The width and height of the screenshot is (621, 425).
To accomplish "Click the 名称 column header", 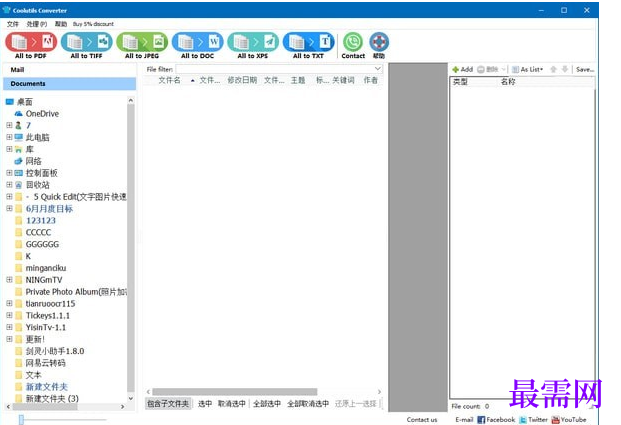I will (x=508, y=82).
